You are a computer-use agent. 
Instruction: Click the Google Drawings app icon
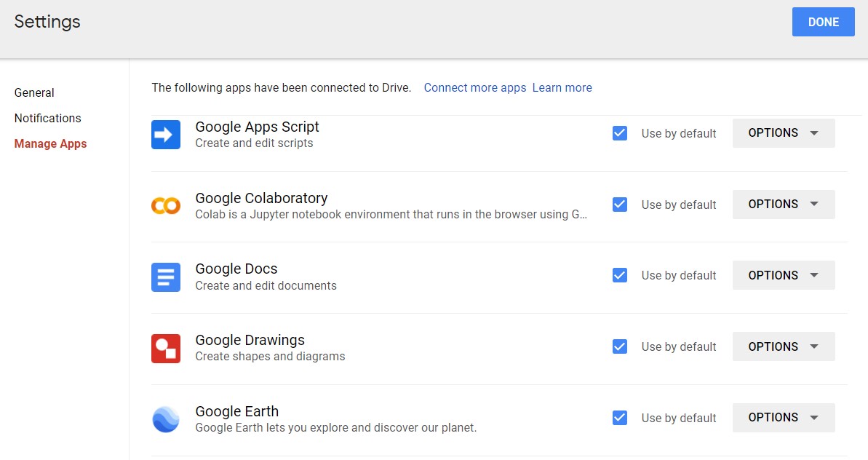click(165, 348)
